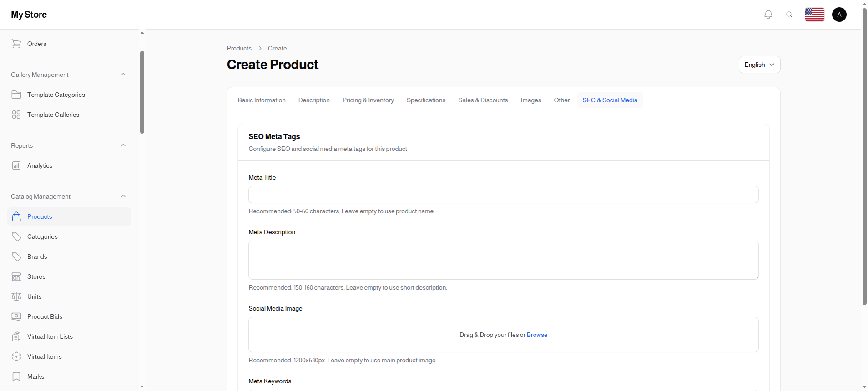This screenshot has height=391, width=868.
Task: Switch to the Pricing & Inventory tab
Action: (x=368, y=100)
